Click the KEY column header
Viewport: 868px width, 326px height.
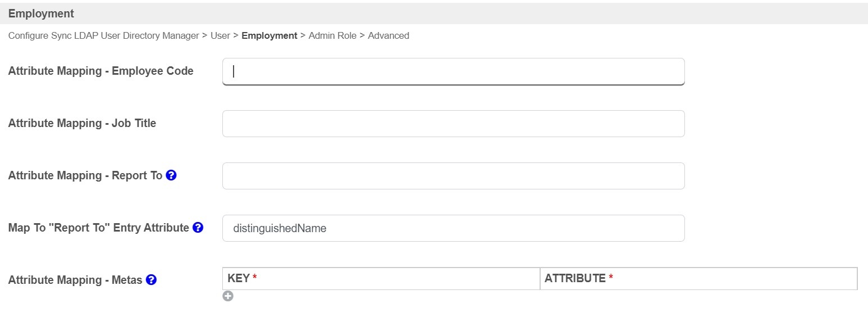(x=239, y=278)
